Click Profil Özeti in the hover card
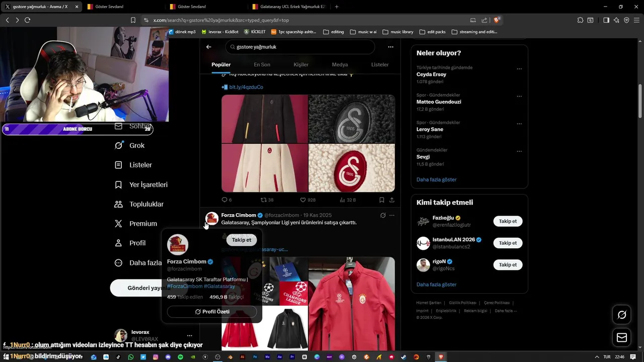644x362 pixels. 212,312
